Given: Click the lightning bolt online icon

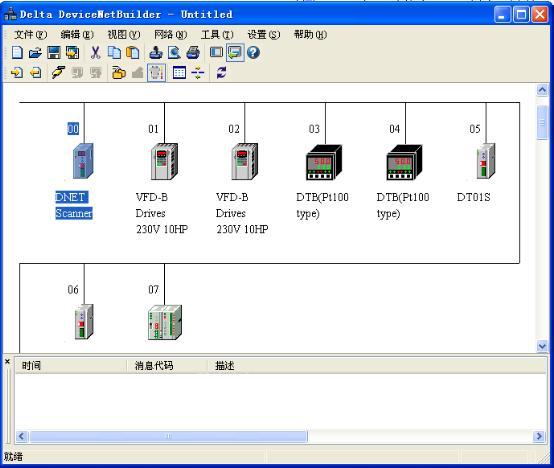Looking at the screenshot, I should pos(58,73).
